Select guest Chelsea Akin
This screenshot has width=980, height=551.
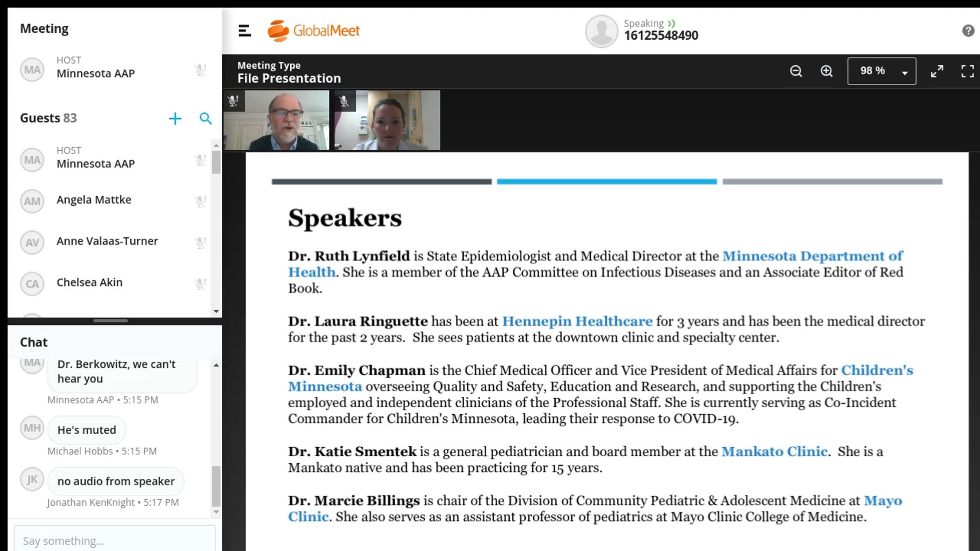[109, 283]
